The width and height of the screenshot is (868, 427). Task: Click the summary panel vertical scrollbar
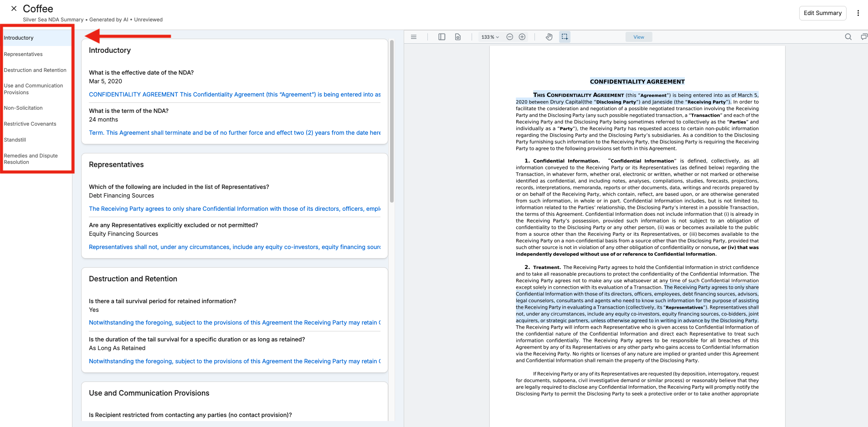pos(392,121)
